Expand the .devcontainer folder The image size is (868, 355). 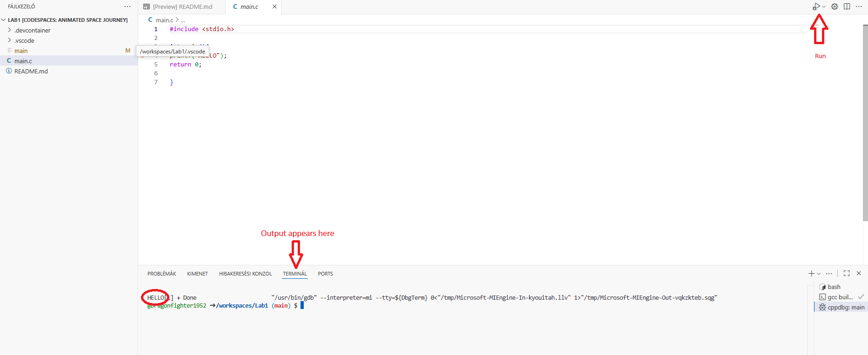(32, 30)
